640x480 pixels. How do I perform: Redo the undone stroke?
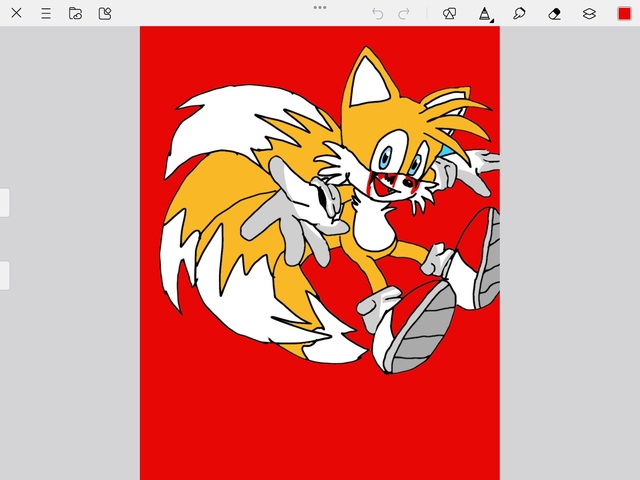click(404, 13)
